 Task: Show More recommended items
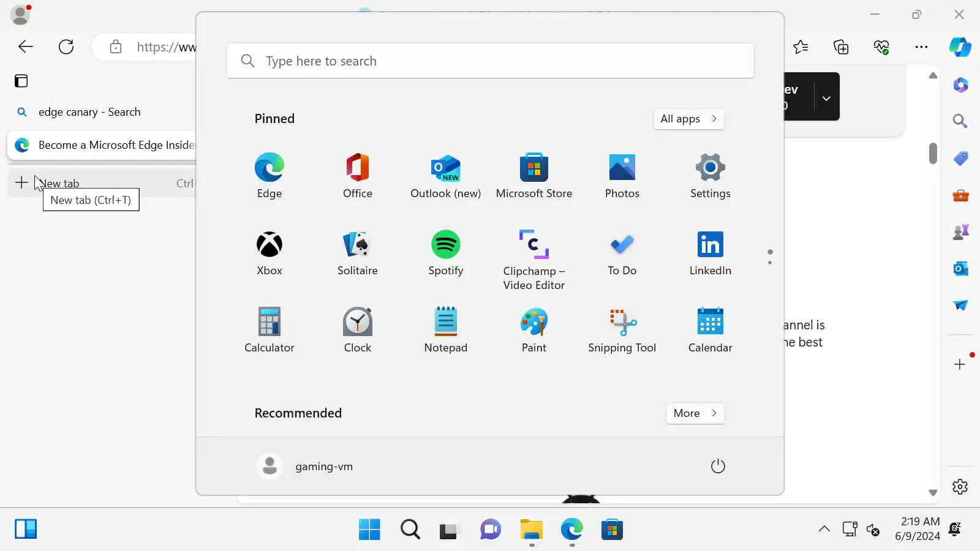click(695, 413)
